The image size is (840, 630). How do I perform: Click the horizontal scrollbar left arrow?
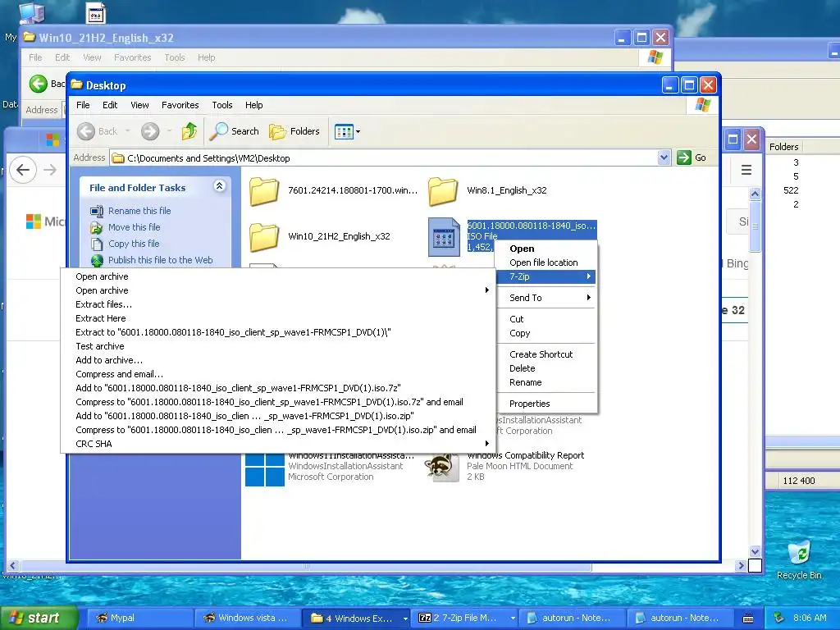[13, 565]
